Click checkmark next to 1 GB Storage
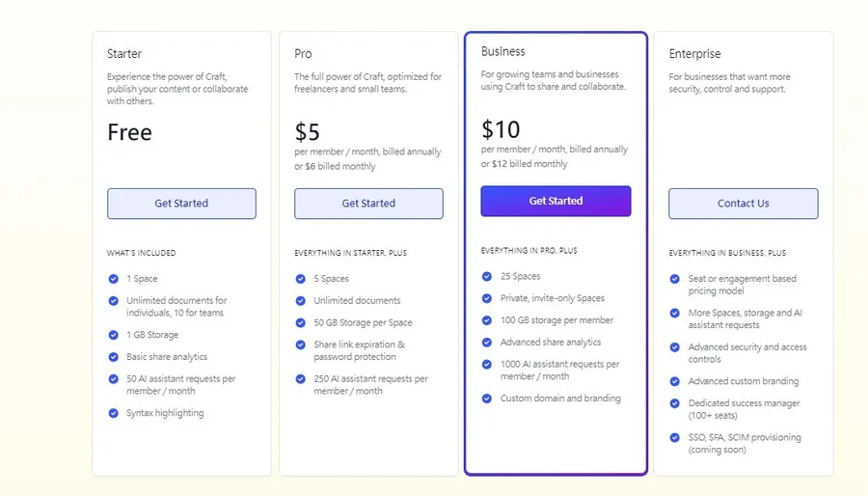The height and width of the screenshot is (496, 868). [114, 335]
